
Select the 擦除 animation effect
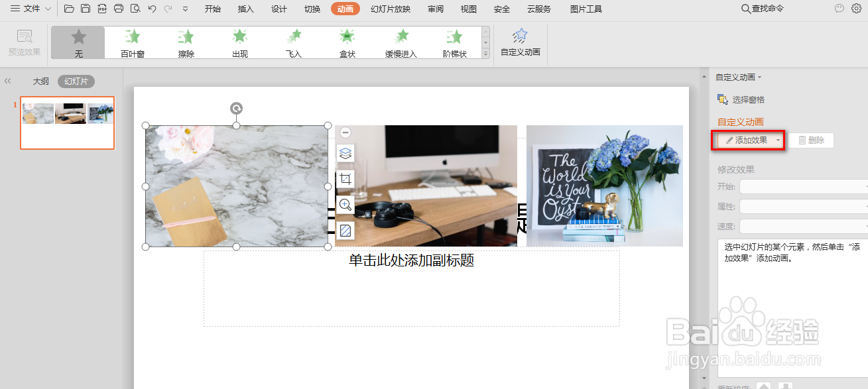click(x=186, y=43)
